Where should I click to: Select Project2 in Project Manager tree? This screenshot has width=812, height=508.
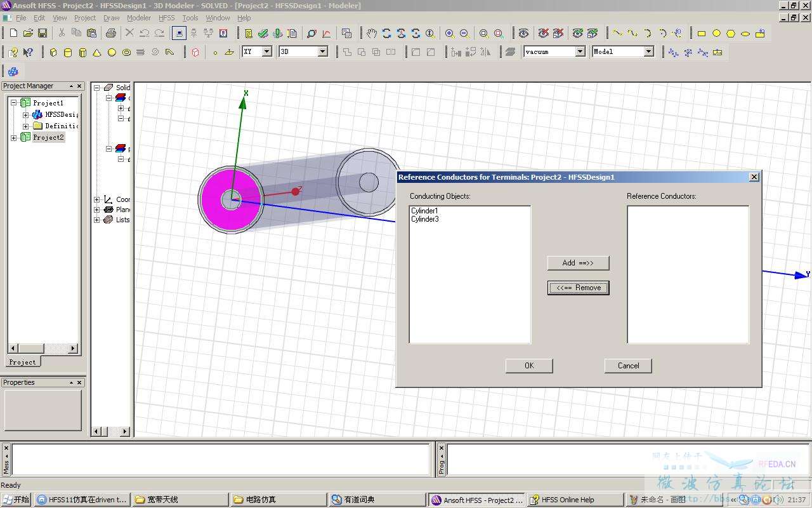48,137
